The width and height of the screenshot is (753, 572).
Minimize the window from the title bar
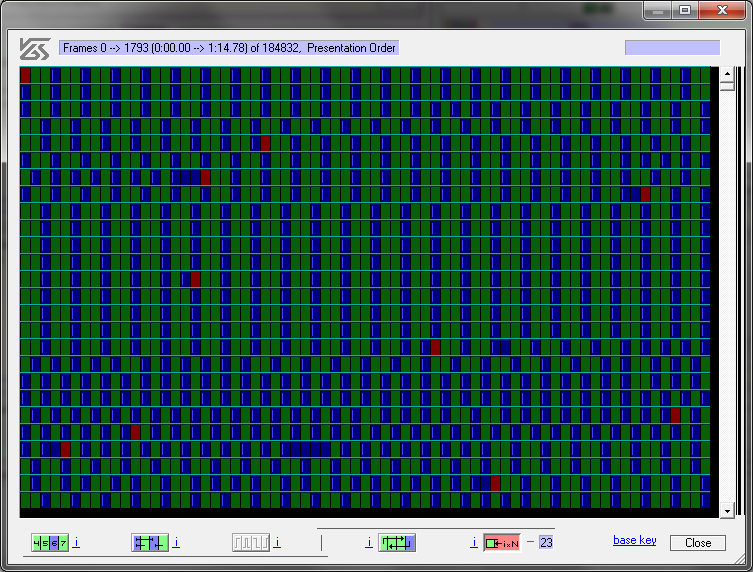tap(658, 10)
